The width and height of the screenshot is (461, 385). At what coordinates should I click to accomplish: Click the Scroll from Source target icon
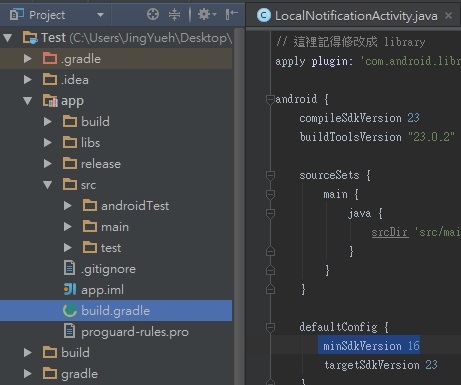pyautogui.click(x=153, y=14)
